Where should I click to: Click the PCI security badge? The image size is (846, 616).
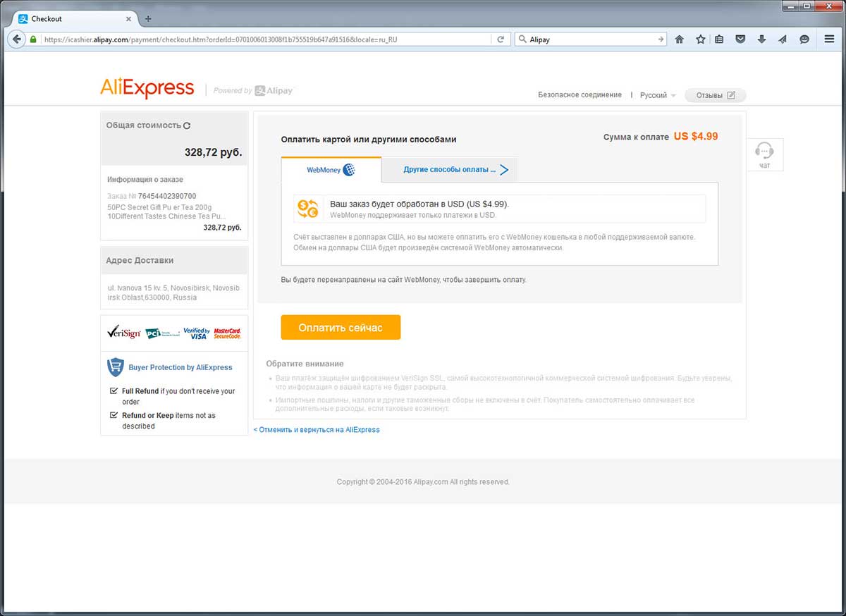(161, 333)
